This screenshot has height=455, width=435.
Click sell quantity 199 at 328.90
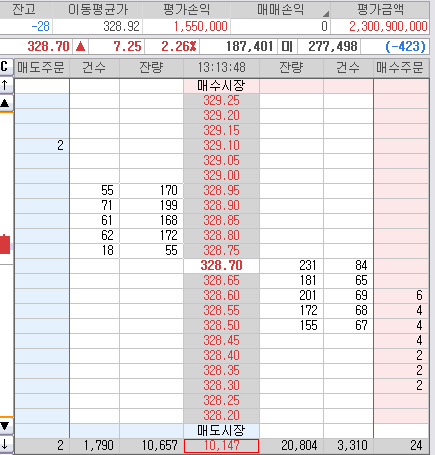151,206
